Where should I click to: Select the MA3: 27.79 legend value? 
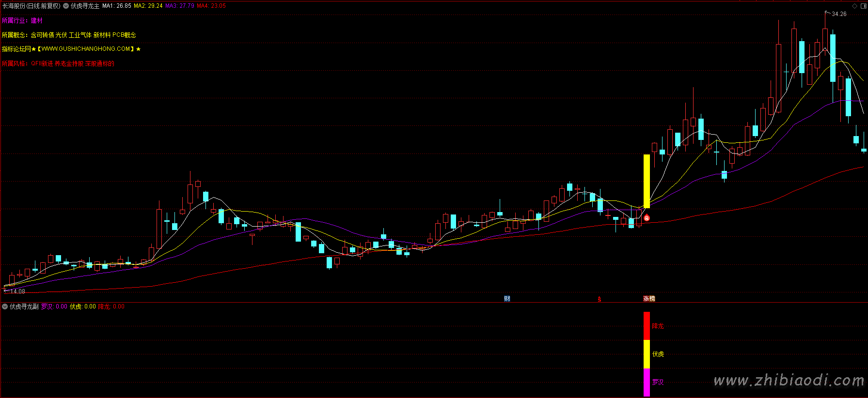point(180,6)
